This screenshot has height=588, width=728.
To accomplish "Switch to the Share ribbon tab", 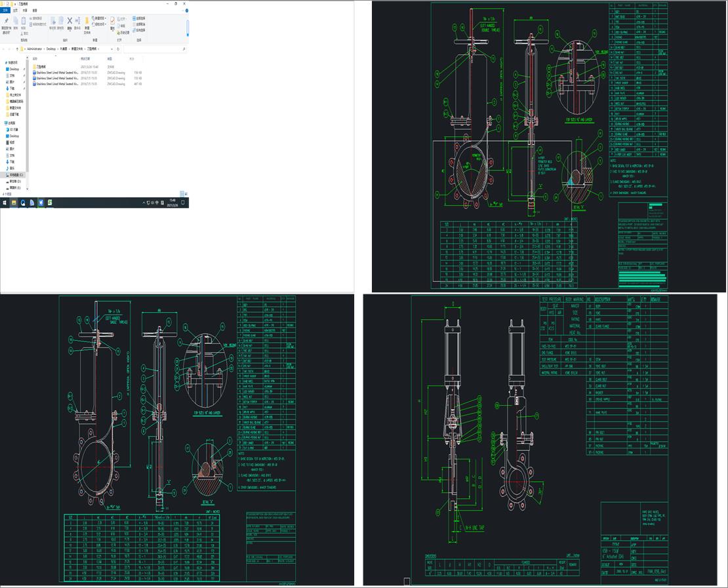I will [x=25, y=10].
